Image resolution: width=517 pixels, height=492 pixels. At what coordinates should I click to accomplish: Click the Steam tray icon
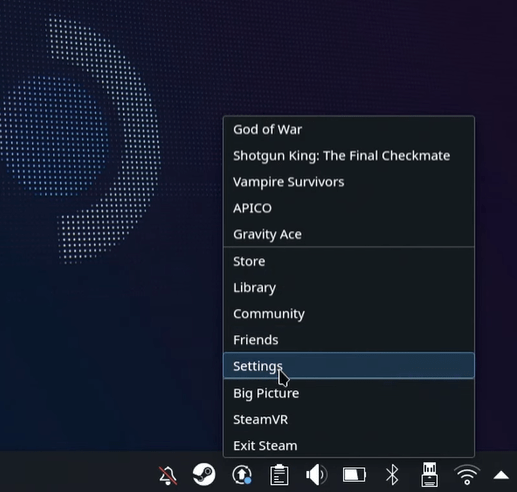(204, 474)
